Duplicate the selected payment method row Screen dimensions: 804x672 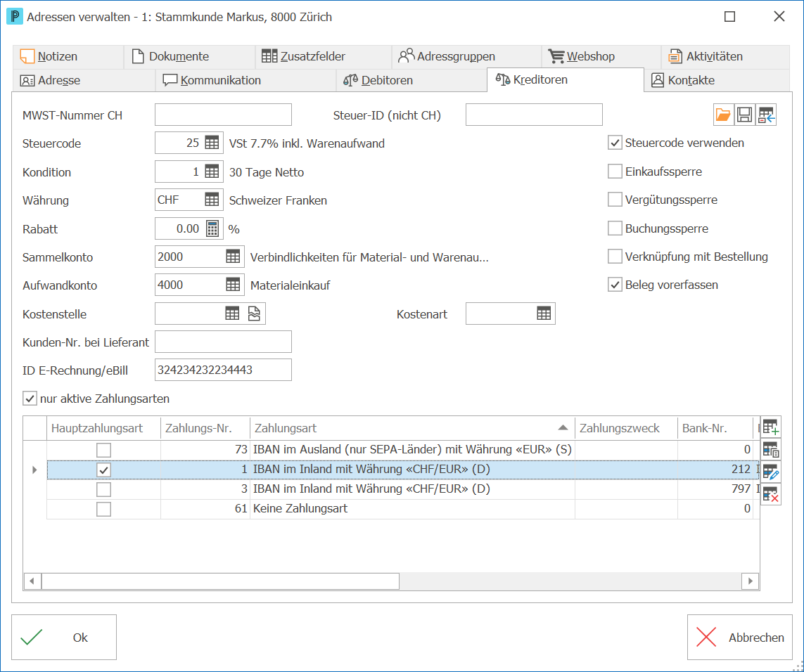[x=771, y=449]
